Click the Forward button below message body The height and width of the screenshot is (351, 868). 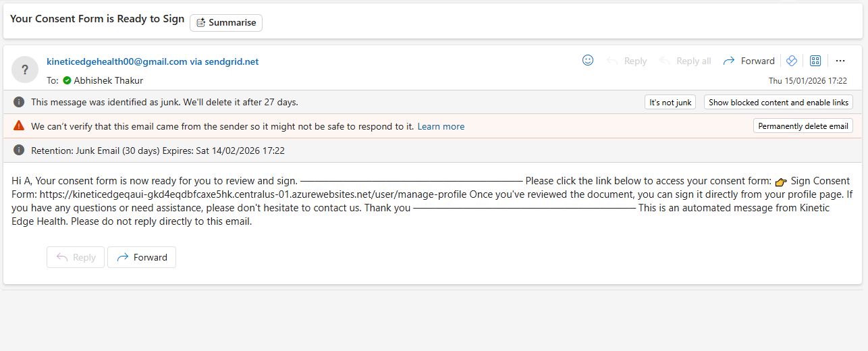coord(142,257)
